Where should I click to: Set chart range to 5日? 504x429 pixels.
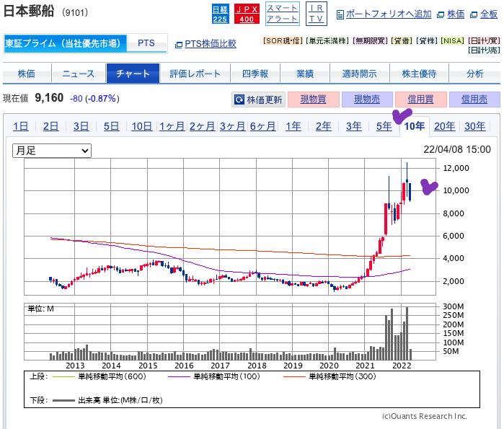(111, 126)
